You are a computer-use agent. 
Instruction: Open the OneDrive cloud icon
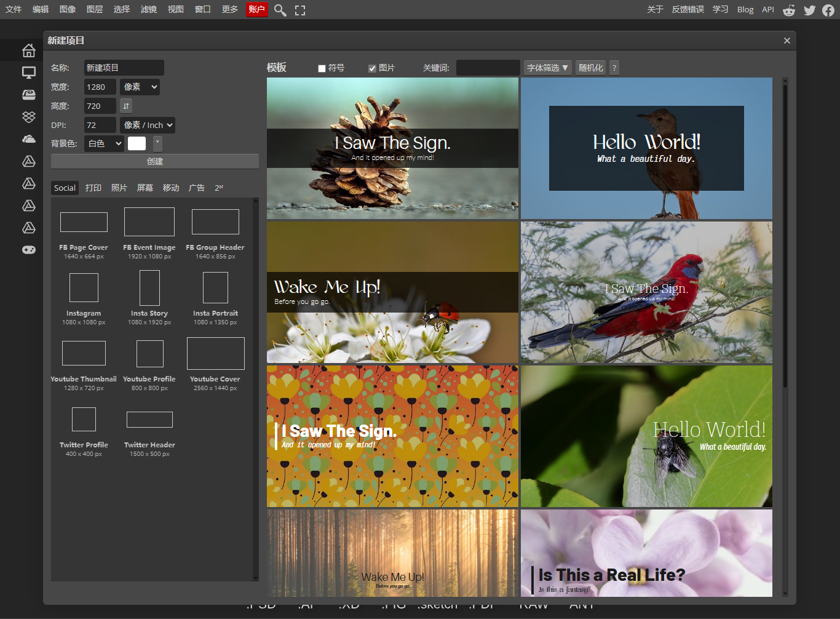tap(29, 139)
